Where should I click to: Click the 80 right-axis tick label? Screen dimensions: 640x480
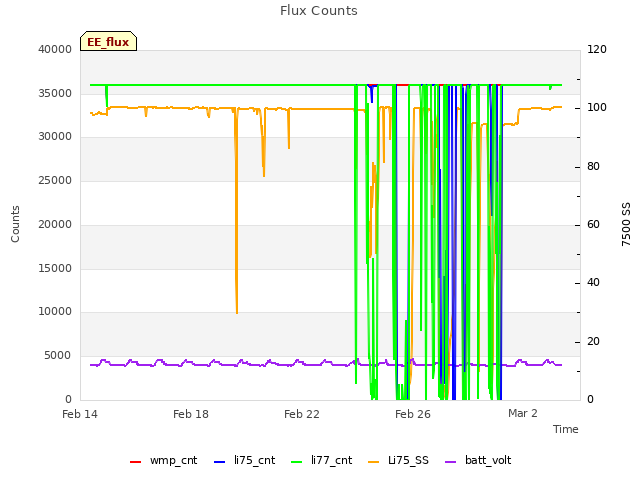click(x=593, y=167)
